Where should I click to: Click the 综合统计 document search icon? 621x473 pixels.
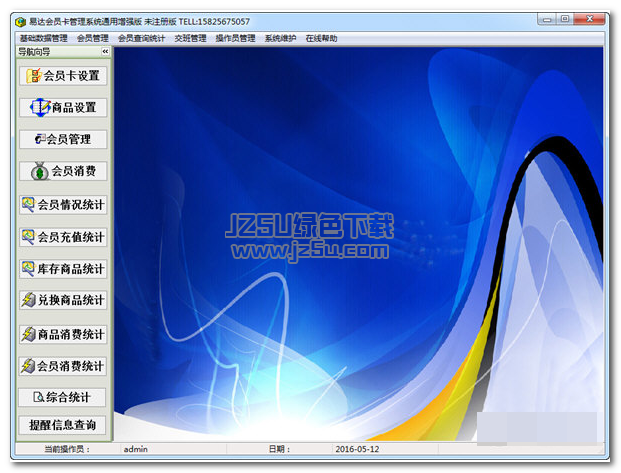[x=39, y=397]
